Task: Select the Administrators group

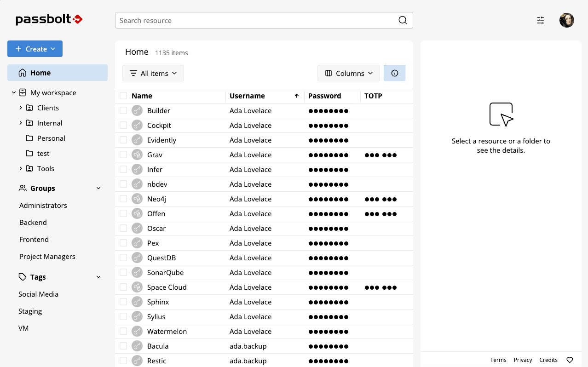Action: coord(43,205)
